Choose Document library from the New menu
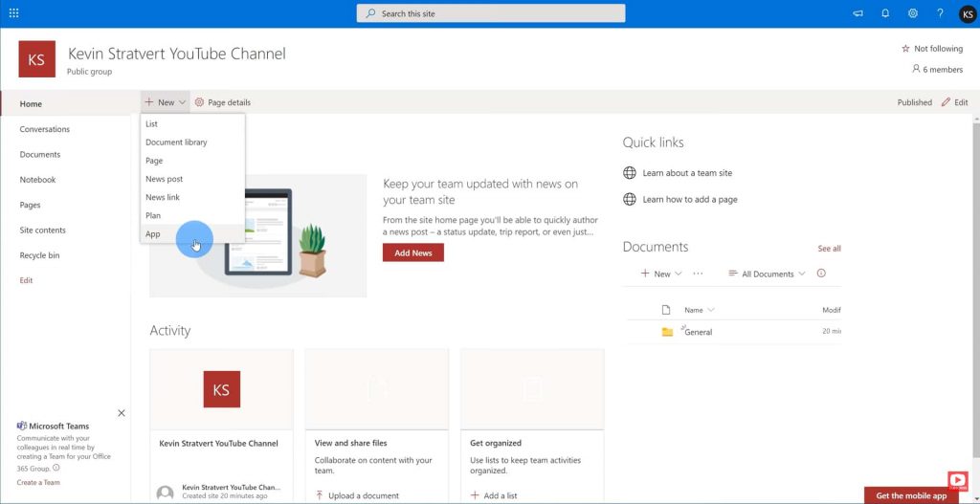This screenshot has width=980, height=504. pos(192,142)
